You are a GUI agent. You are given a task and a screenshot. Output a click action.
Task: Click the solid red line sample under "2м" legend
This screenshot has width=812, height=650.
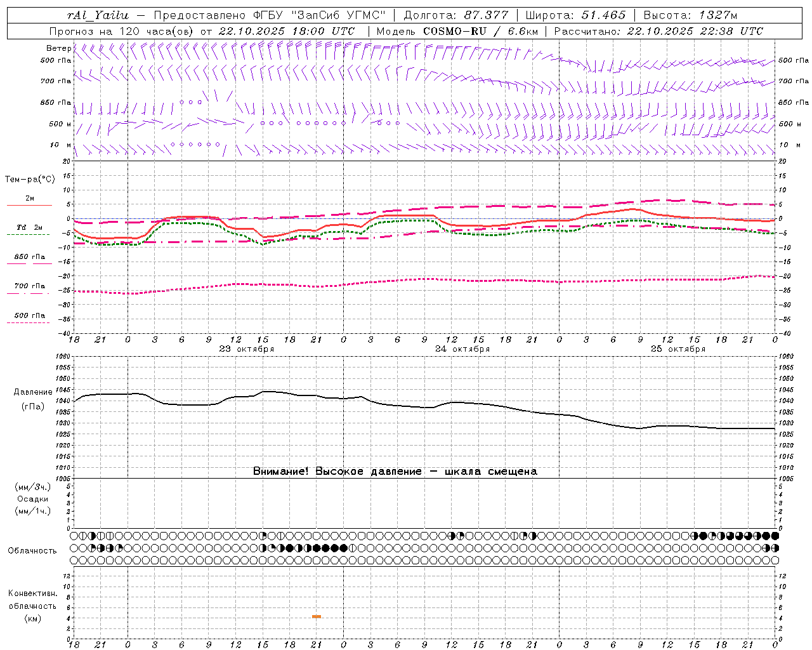coord(29,206)
